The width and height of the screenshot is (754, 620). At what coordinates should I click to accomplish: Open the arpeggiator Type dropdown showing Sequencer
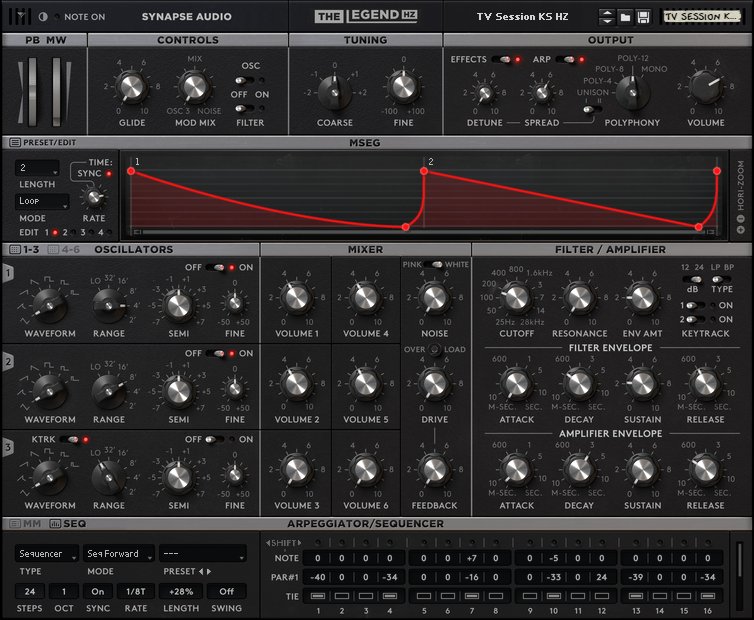tap(46, 554)
